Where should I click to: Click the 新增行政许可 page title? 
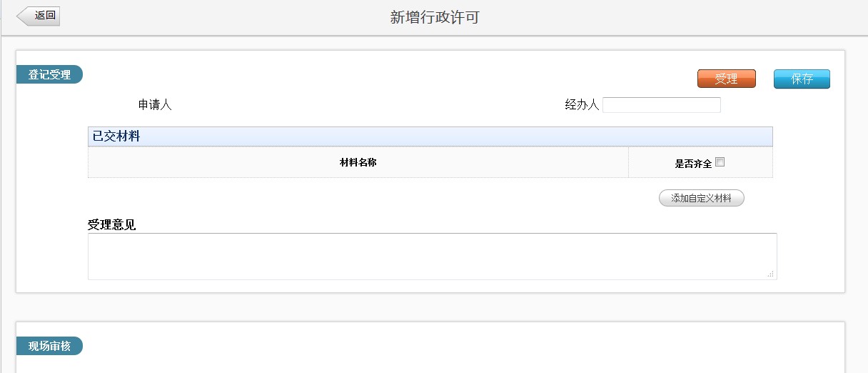[x=434, y=18]
